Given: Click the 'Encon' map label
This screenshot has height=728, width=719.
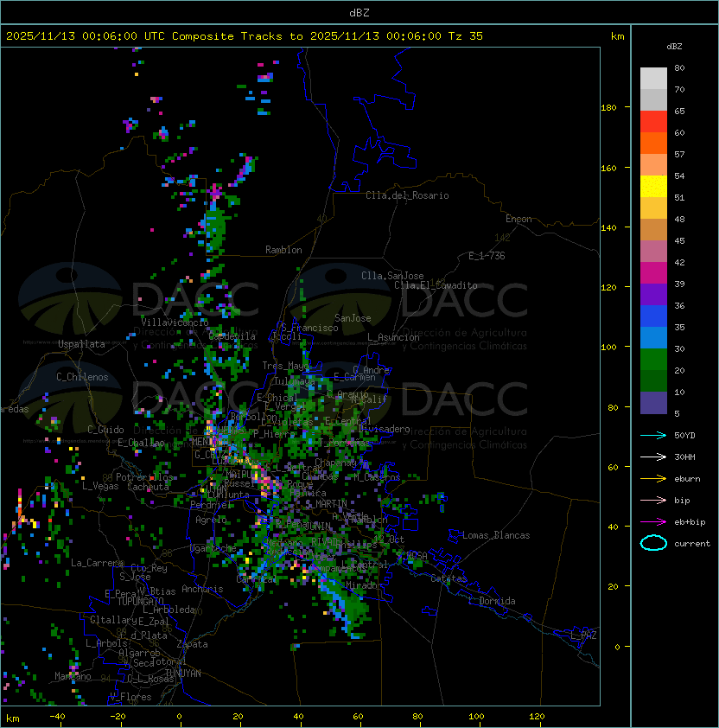Looking at the screenshot, I should (x=519, y=219).
